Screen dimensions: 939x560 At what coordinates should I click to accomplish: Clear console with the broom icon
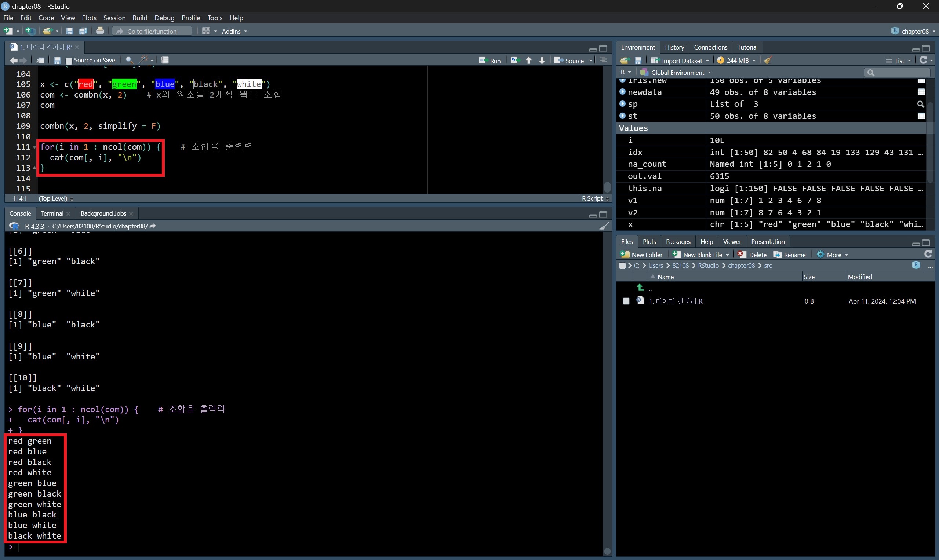pyautogui.click(x=604, y=226)
